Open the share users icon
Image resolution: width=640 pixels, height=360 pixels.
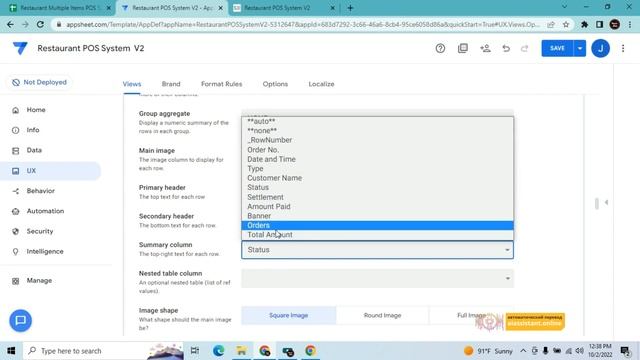pos(485,49)
